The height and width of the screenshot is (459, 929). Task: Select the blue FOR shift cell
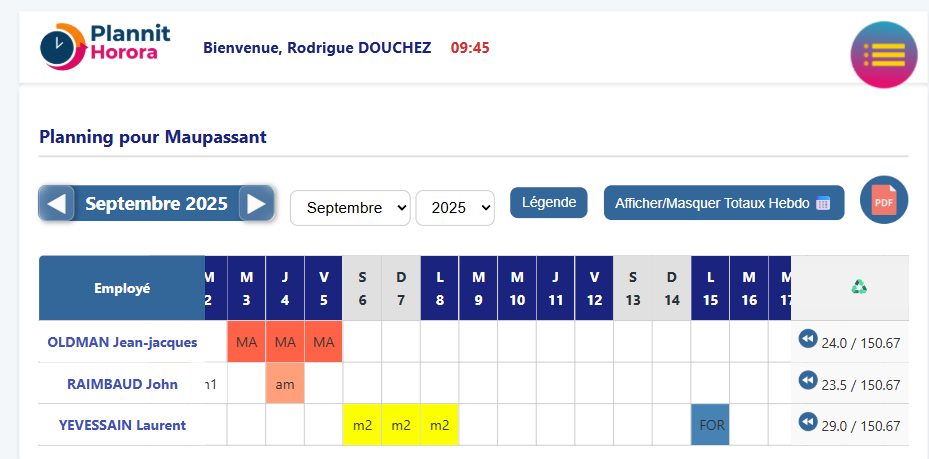[x=711, y=425]
